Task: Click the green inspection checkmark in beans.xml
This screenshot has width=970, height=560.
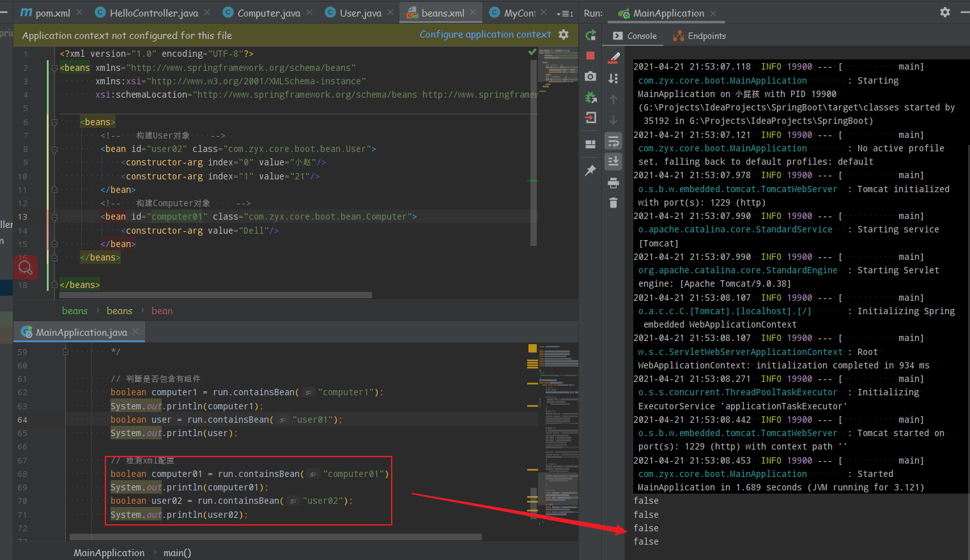Action: 532,52
